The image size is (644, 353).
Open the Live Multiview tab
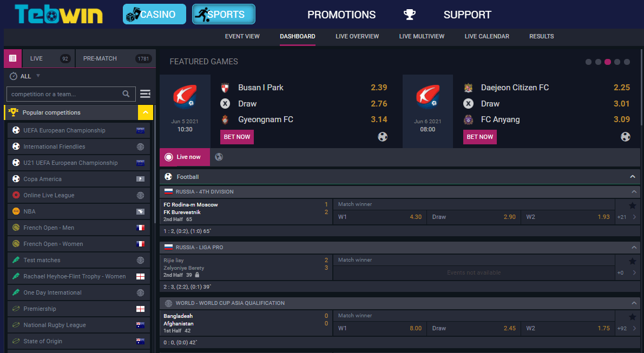(422, 37)
